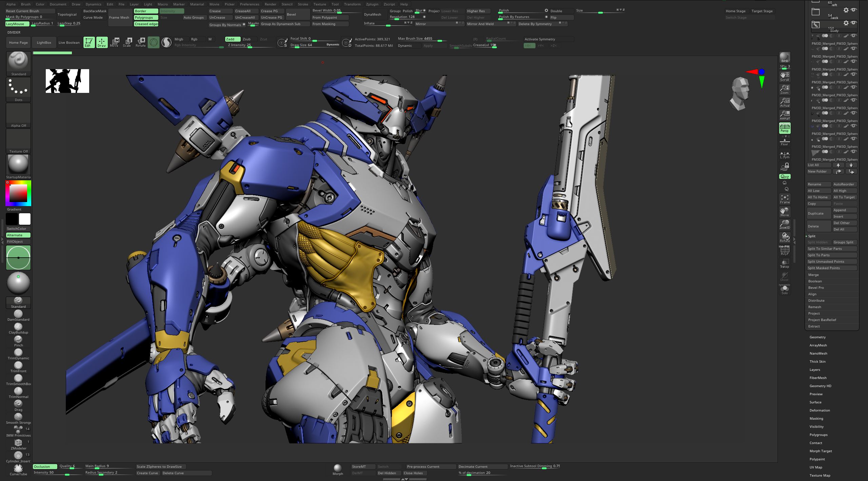868x481 pixels.
Task: Click the Duplicate subtool button
Action: coord(818,213)
